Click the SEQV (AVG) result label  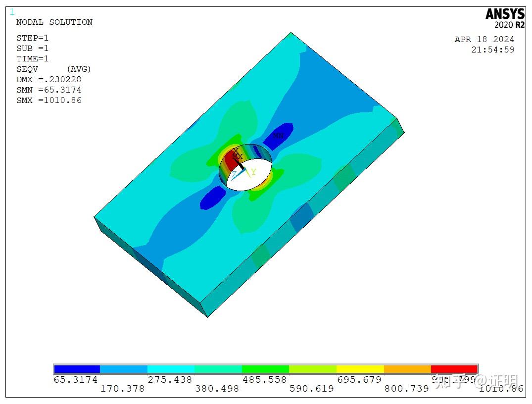(x=54, y=69)
